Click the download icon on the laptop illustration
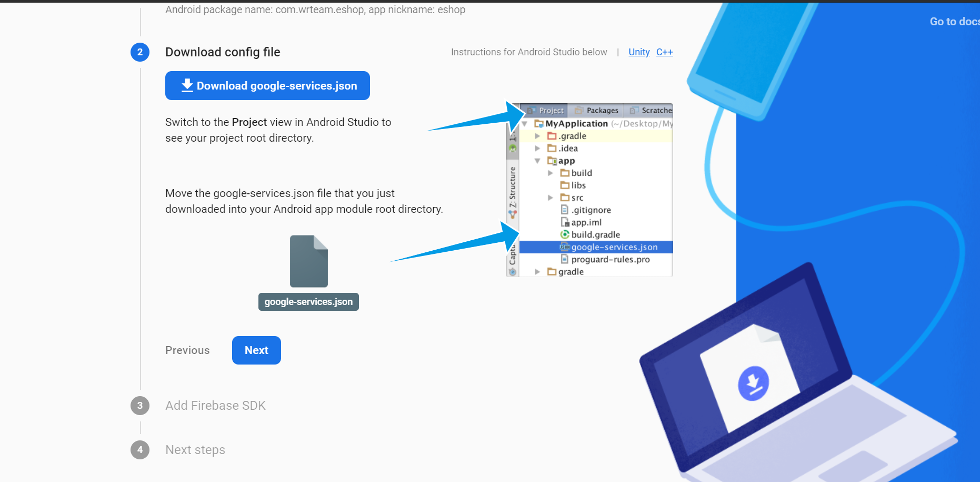 [x=753, y=383]
